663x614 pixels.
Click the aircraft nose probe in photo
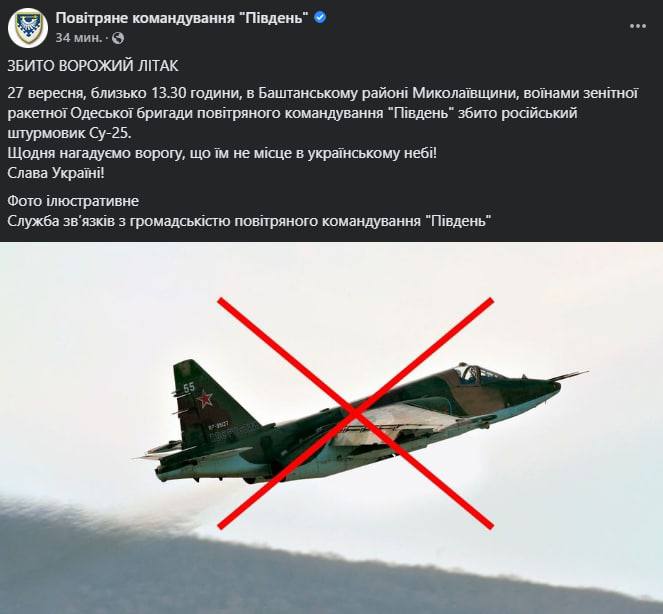click(571, 375)
